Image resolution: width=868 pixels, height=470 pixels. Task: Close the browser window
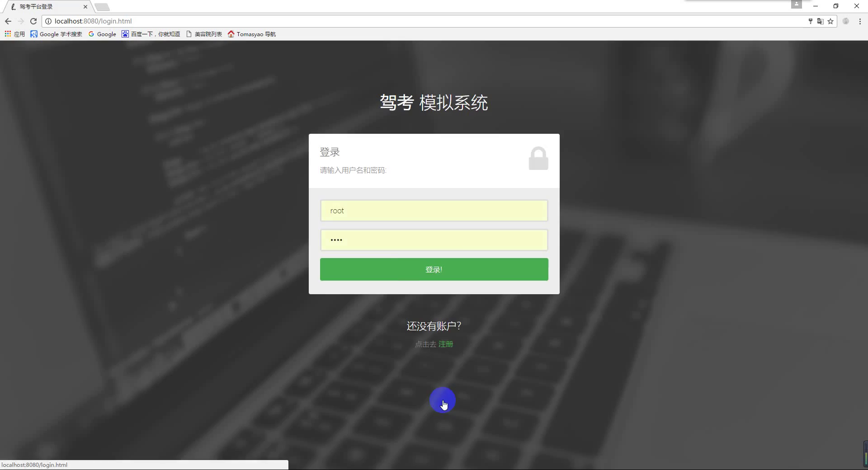[857, 6]
